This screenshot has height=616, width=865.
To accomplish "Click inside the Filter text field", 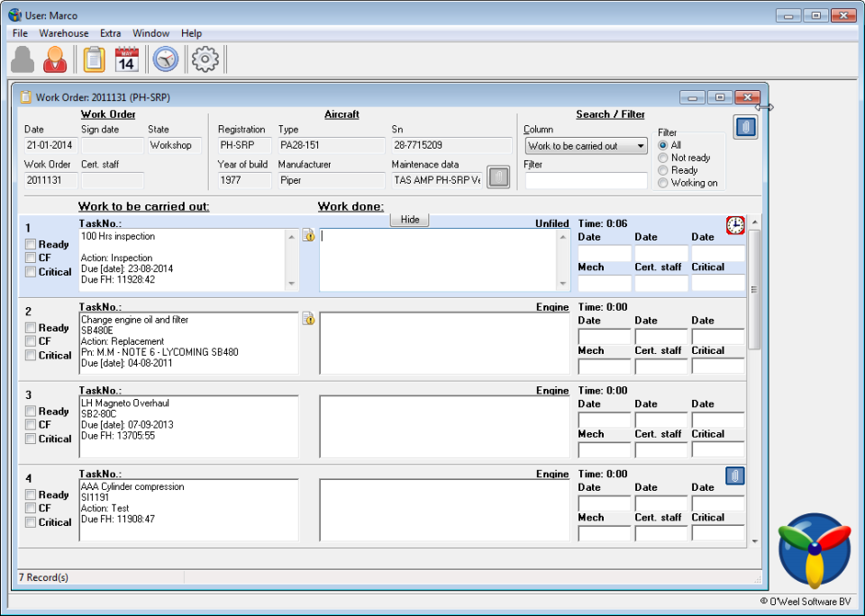I will (586, 180).
